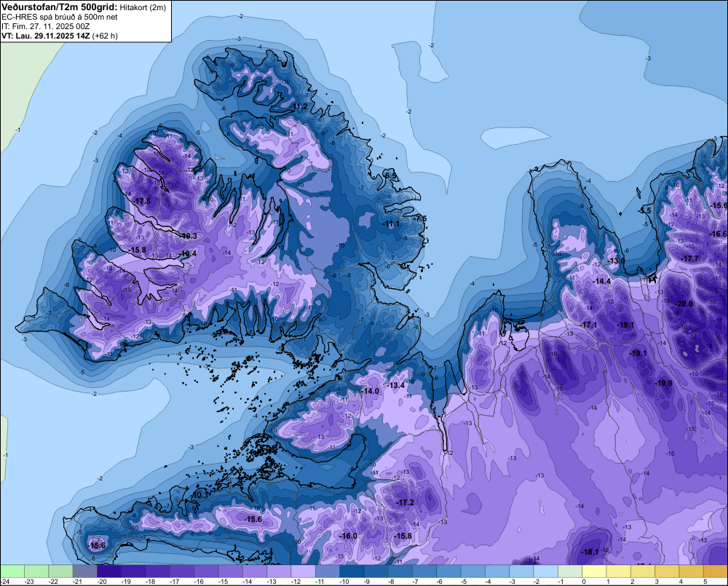Click the temperature value -17.8 in the Westfjords
Screen dimensions: 728x586
pyautogui.click(x=141, y=201)
